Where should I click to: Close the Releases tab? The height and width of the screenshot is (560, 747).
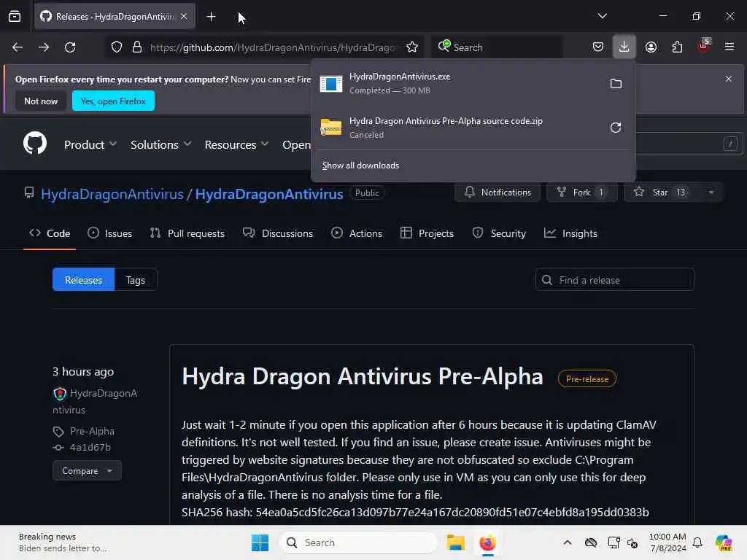[x=184, y=16]
